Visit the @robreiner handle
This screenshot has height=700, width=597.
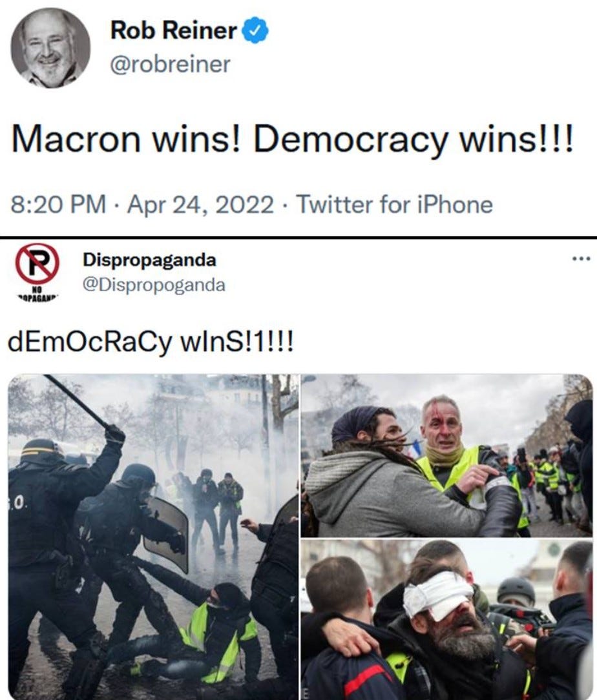coord(170,64)
